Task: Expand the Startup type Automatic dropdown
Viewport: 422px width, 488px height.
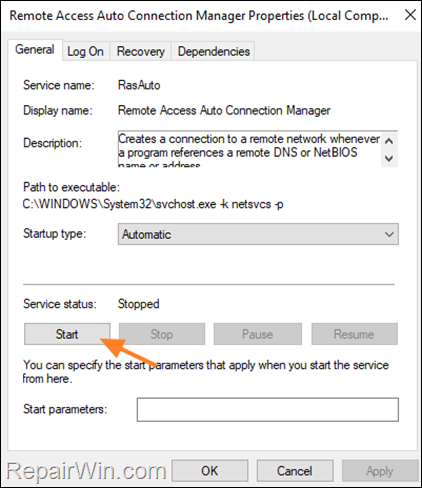Action: point(258,234)
